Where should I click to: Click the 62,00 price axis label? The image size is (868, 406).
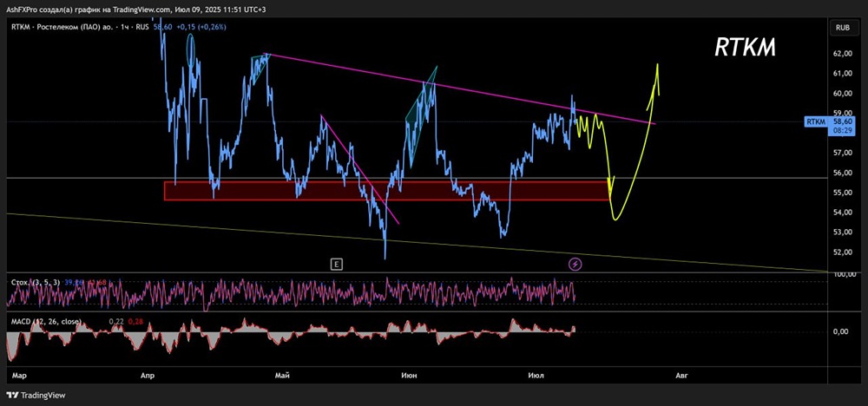coord(841,54)
